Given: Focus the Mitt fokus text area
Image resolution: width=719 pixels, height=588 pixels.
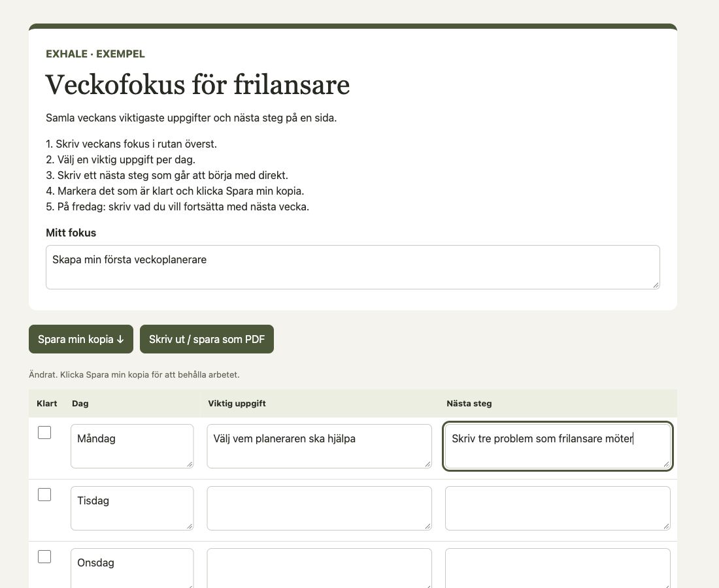Looking at the screenshot, I should click(352, 267).
